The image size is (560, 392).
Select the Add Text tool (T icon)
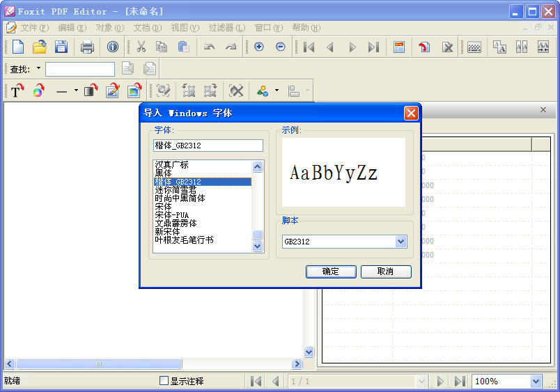tap(17, 91)
